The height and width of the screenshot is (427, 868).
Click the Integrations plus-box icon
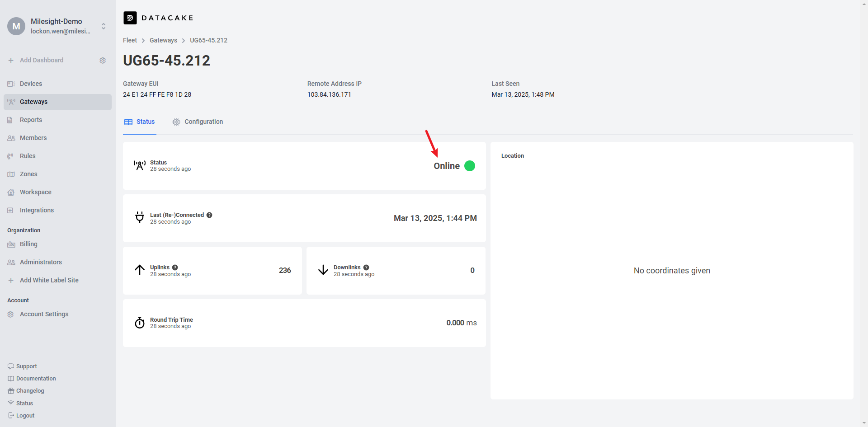[x=10, y=211]
